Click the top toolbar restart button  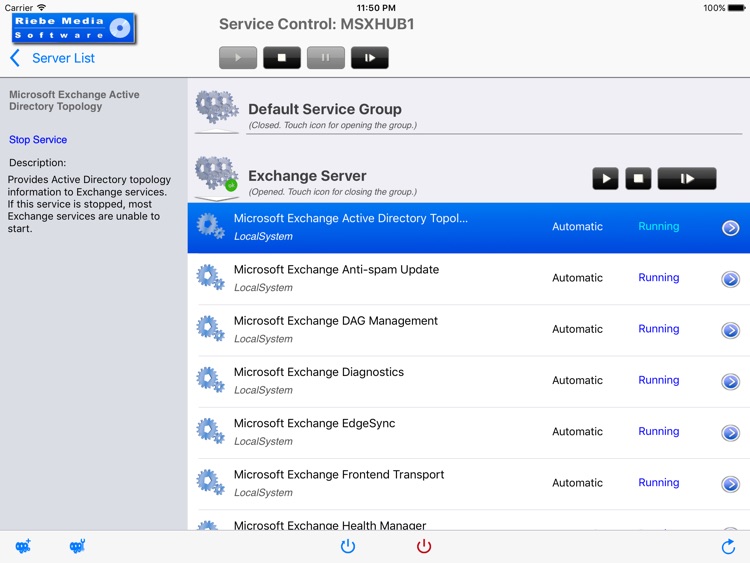tap(370, 58)
